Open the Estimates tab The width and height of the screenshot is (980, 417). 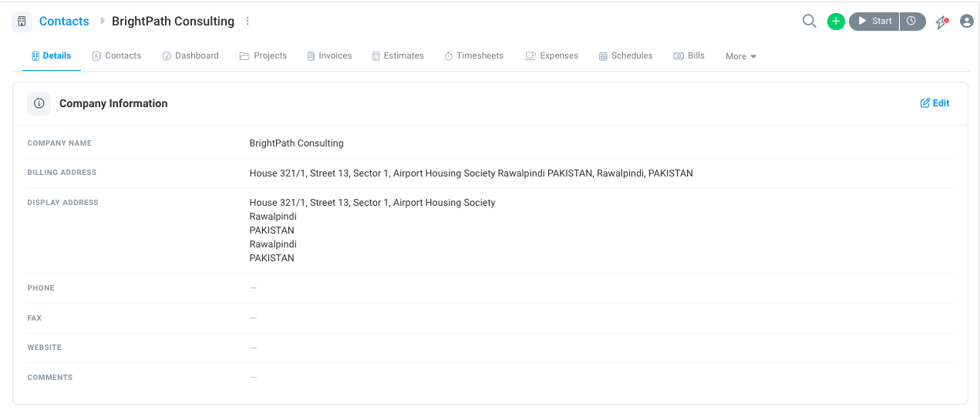[398, 55]
